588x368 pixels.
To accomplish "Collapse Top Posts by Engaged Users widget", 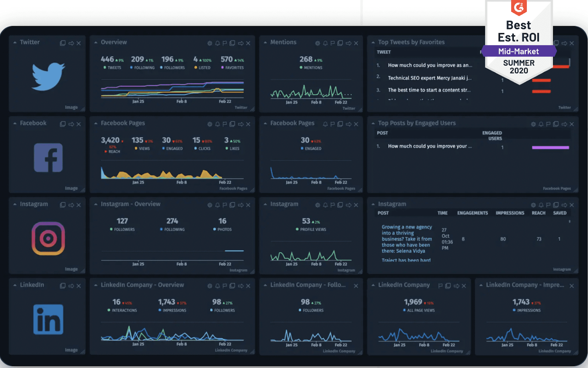I will click(373, 124).
